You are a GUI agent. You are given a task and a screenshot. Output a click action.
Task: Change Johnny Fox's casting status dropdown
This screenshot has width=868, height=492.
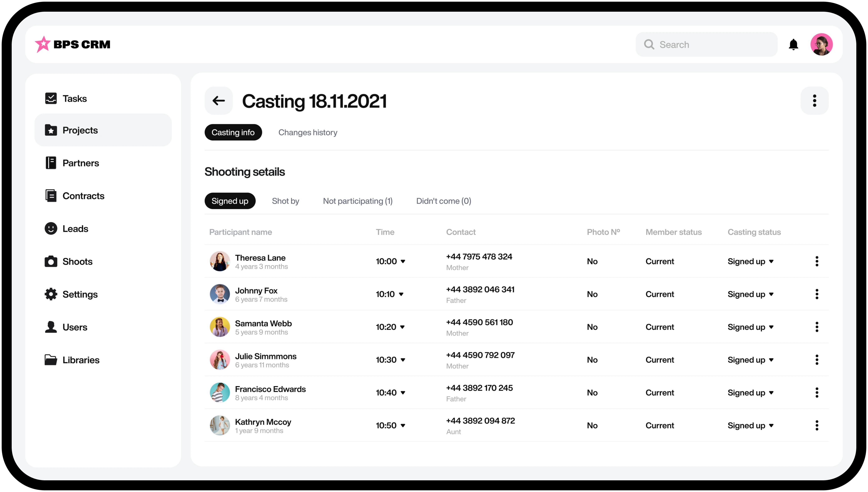tap(751, 294)
